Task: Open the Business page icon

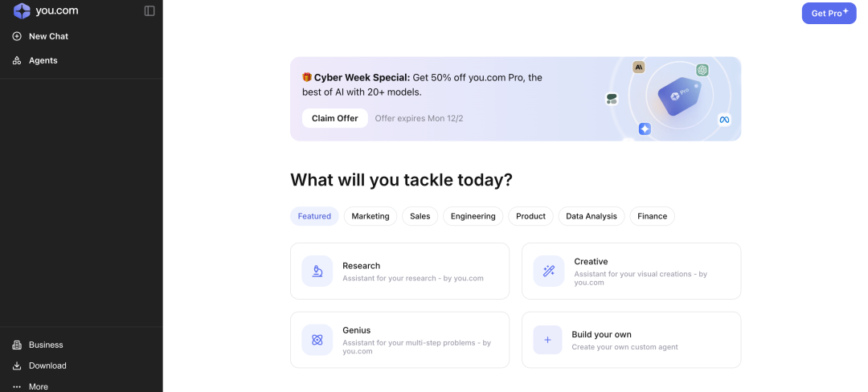Action: (x=17, y=345)
